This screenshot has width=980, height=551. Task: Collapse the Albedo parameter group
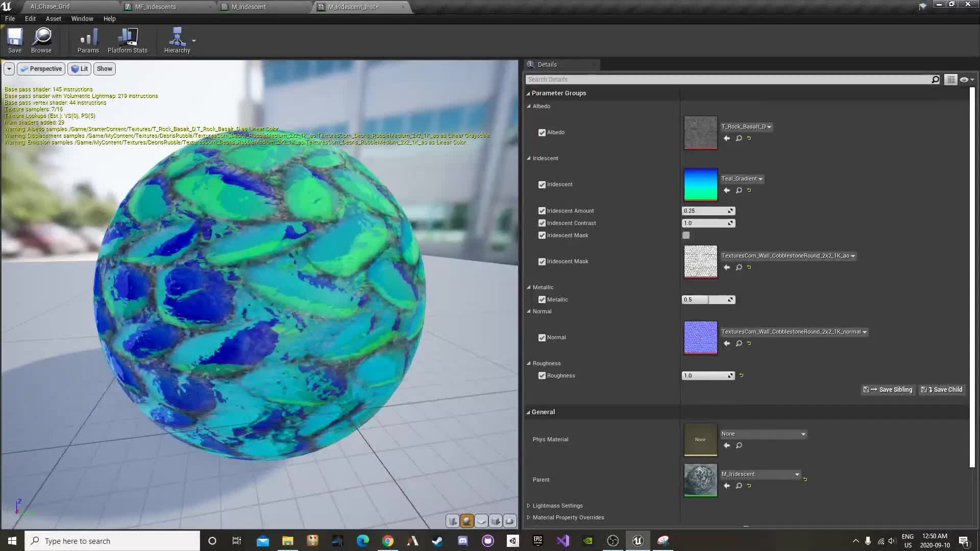tap(529, 106)
